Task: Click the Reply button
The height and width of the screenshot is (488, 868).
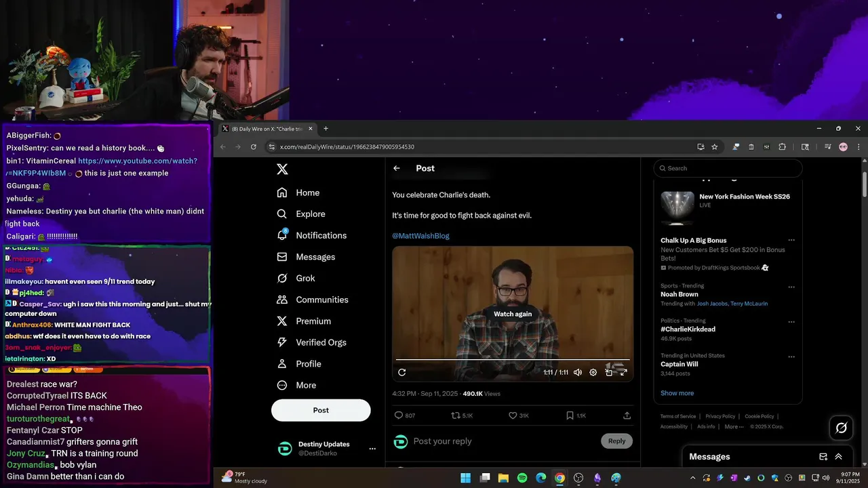Action: (x=616, y=441)
